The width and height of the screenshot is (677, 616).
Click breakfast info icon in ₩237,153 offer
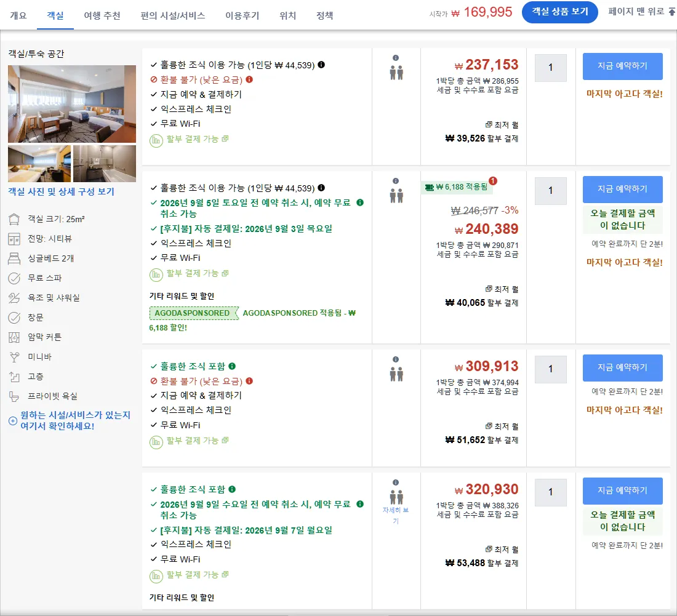[x=321, y=65]
